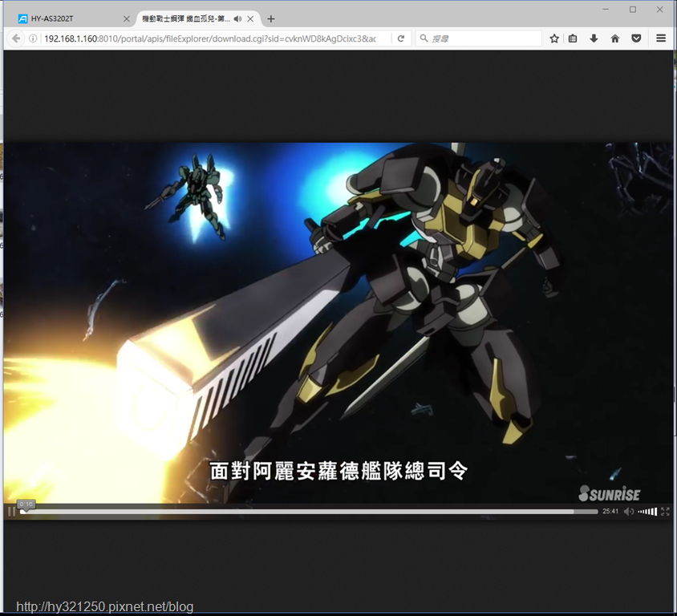Click the 25:41 duration label

(x=610, y=511)
